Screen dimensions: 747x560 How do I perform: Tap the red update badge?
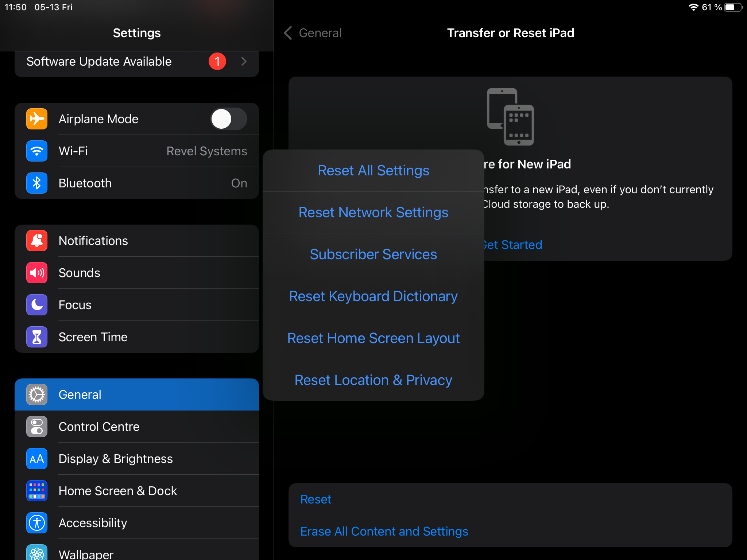coord(217,61)
